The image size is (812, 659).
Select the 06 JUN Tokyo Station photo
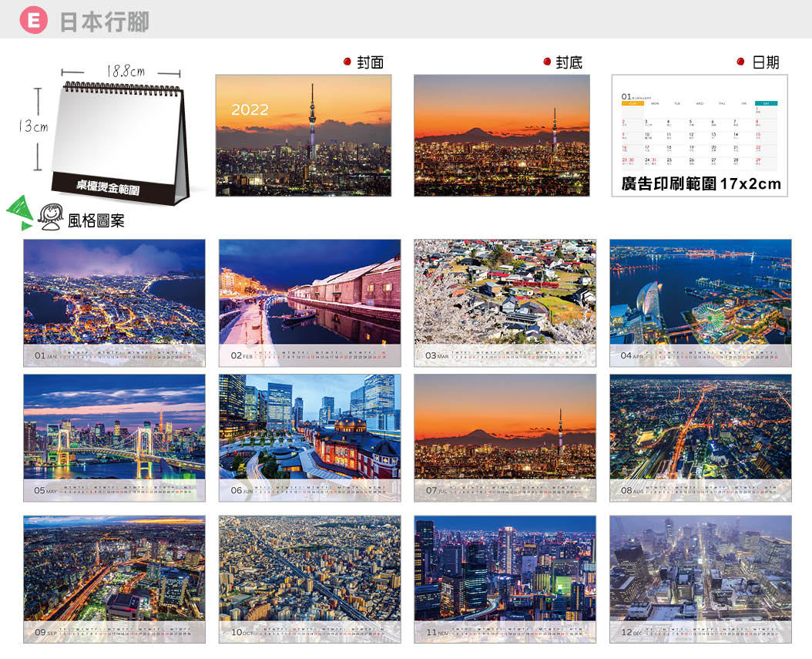click(310, 428)
